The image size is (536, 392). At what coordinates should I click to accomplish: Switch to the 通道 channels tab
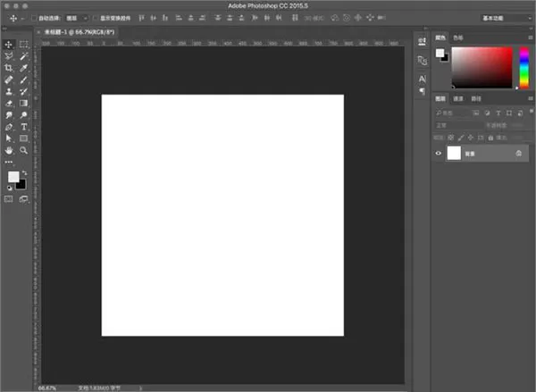tap(458, 99)
